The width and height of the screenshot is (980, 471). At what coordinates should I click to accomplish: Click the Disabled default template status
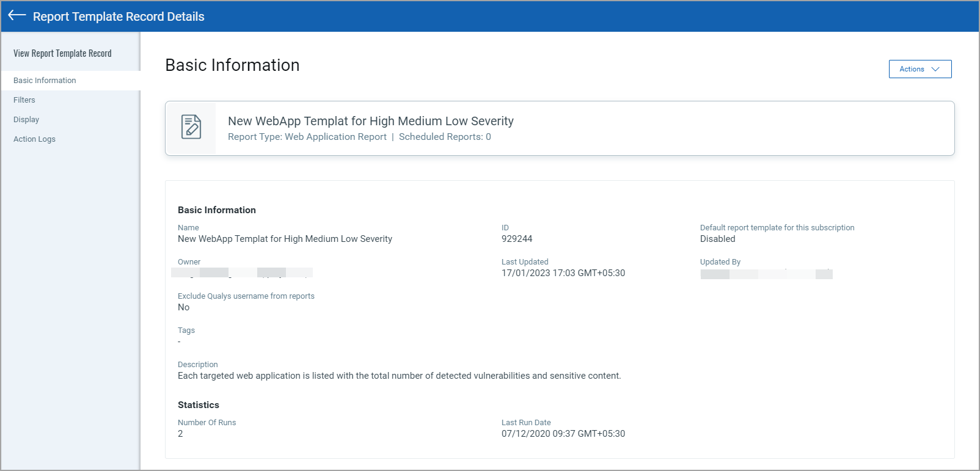pyautogui.click(x=718, y=239)
